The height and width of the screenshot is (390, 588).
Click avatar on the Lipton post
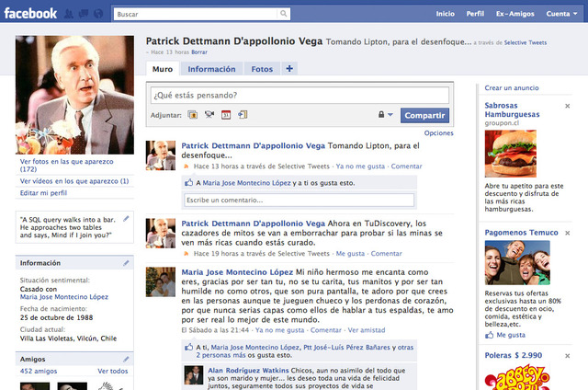click(161, 155)
